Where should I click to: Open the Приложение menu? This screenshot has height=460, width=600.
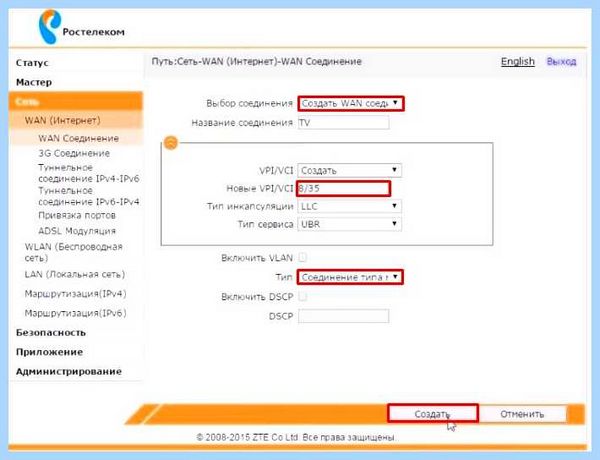(49, 352)
